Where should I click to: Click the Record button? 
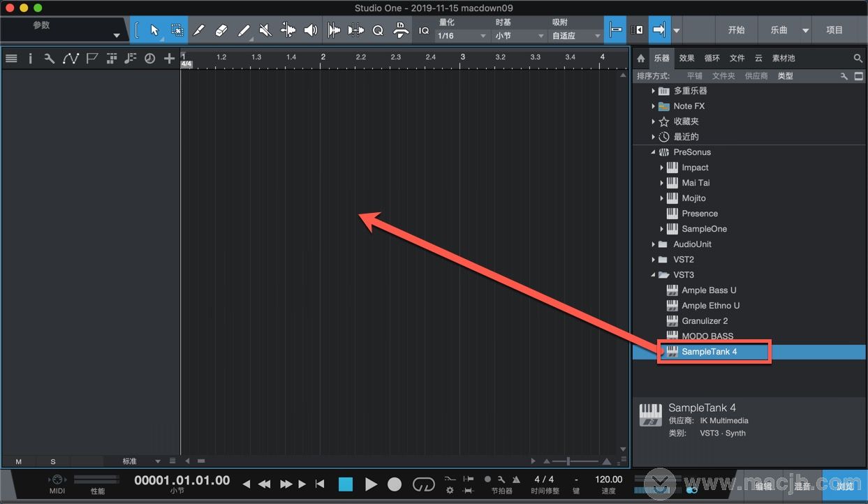[395, 484]
